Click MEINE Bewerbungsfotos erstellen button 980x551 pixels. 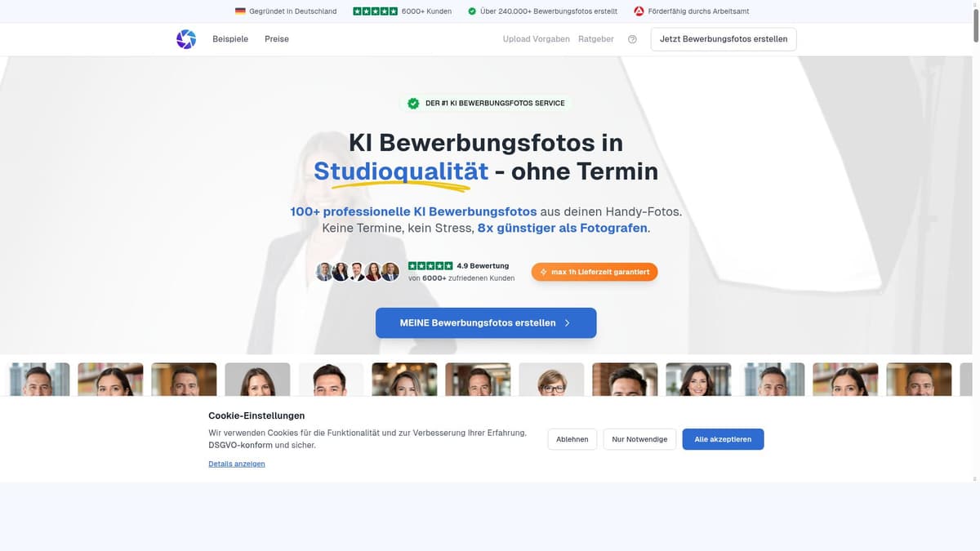pos(486,322)
